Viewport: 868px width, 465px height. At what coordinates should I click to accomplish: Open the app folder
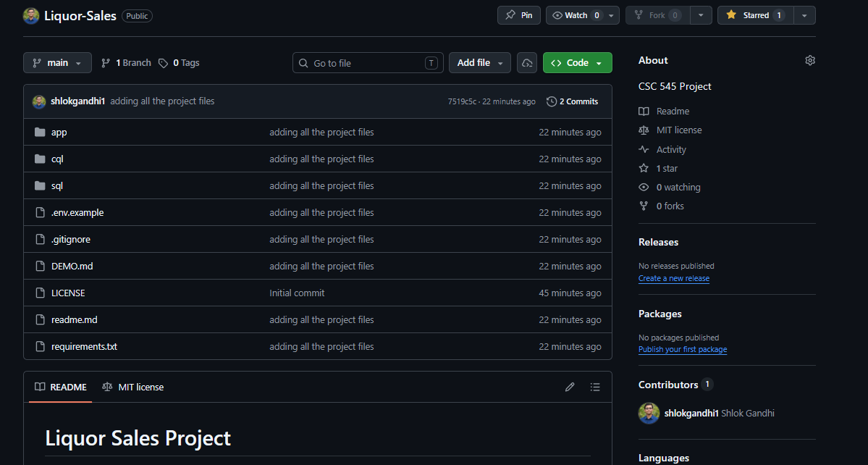coord(59,133)
